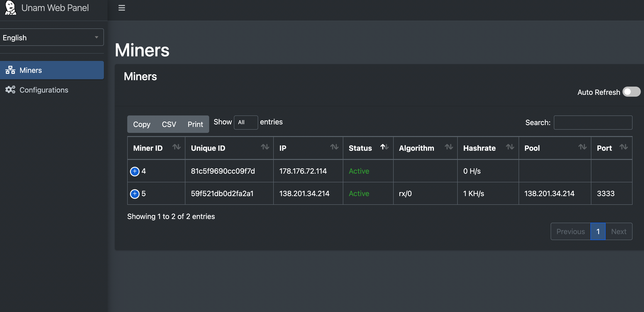The image size is (644, 312).
Task: Select page 1 in pagination
Action: click(598, 231)
